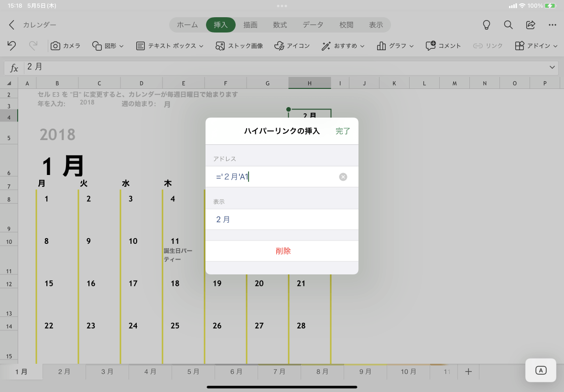Select the calendar cell for day 28
Screen dimensions: 564x392
click(309, 326)
